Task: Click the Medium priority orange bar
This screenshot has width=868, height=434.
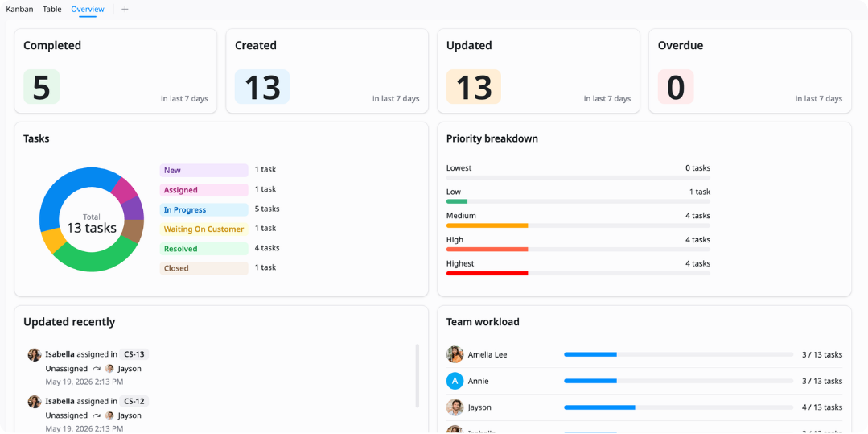Action: (x=487, y=225)
